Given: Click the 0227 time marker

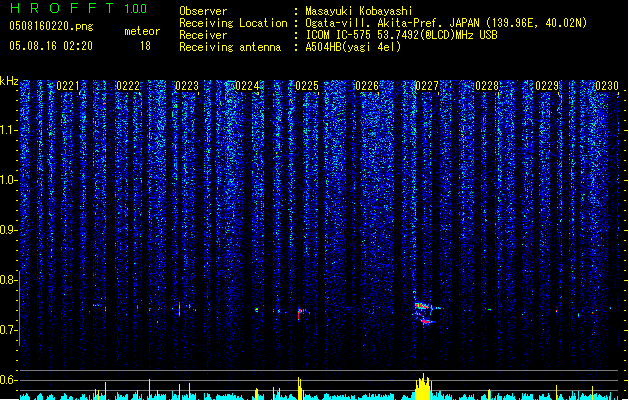Looking at the screenshot, I should [x=427, y=86].
